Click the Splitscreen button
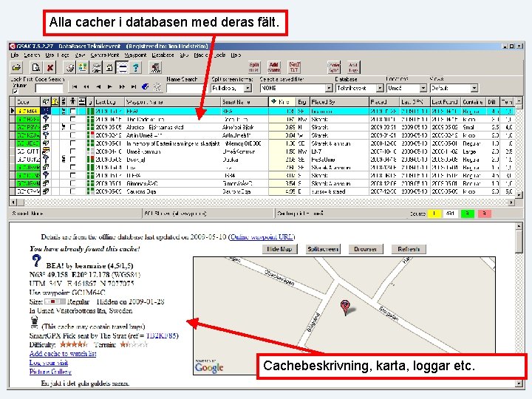The width and height of the screenshot is (532, 399). [323, 249]
